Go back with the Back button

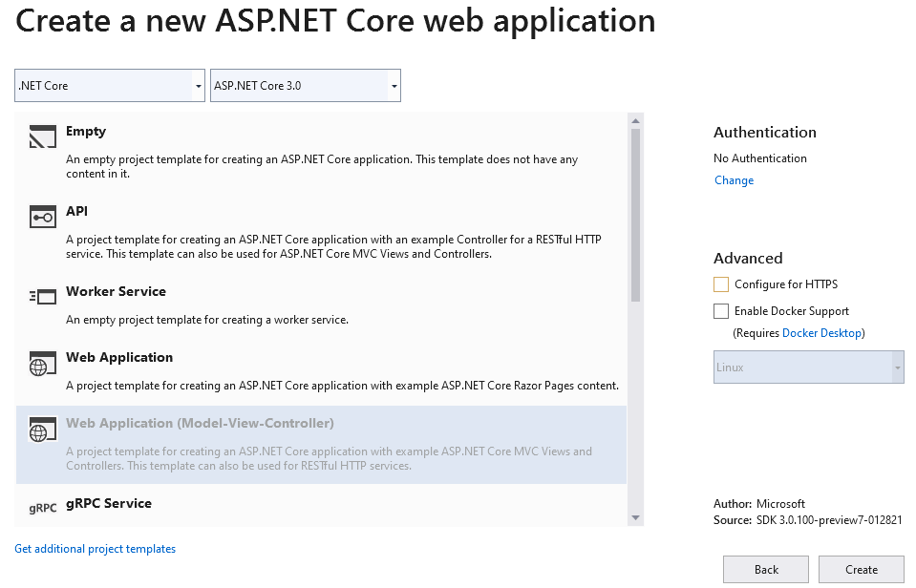[x=766, y=570]
